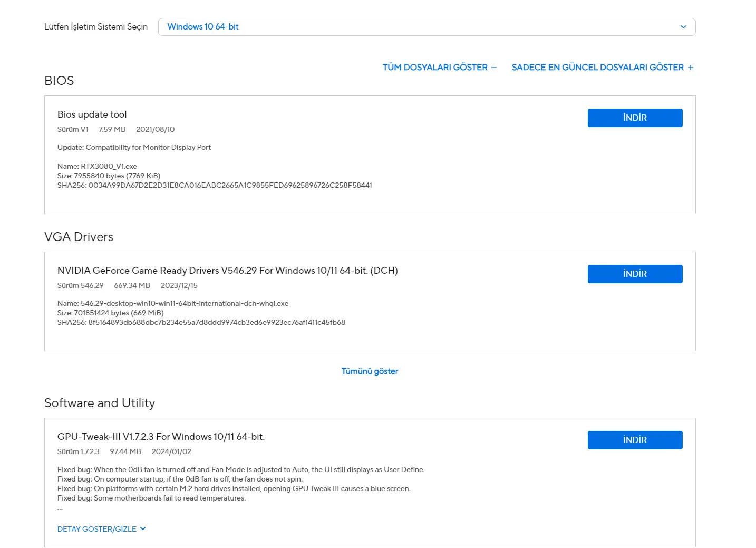This screenshot has width=756, height=548.
Task: Click the '97.44 MB' file size
Action: [125, 451]
